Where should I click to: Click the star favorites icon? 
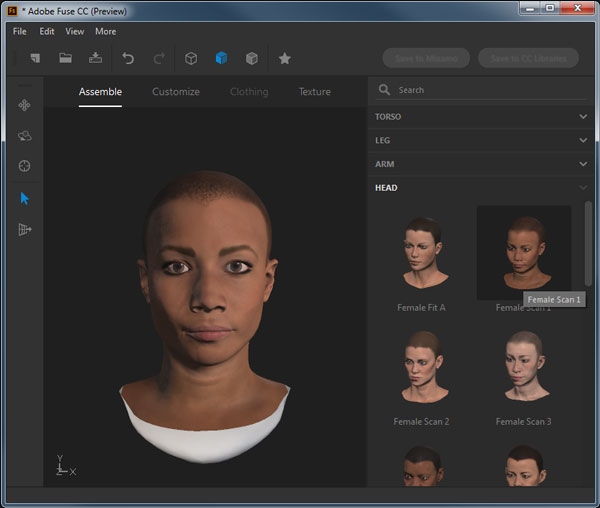284,58
